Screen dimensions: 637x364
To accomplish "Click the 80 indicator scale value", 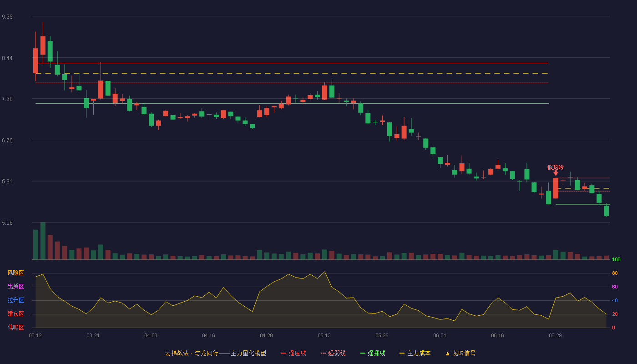I will coord(615,273).
